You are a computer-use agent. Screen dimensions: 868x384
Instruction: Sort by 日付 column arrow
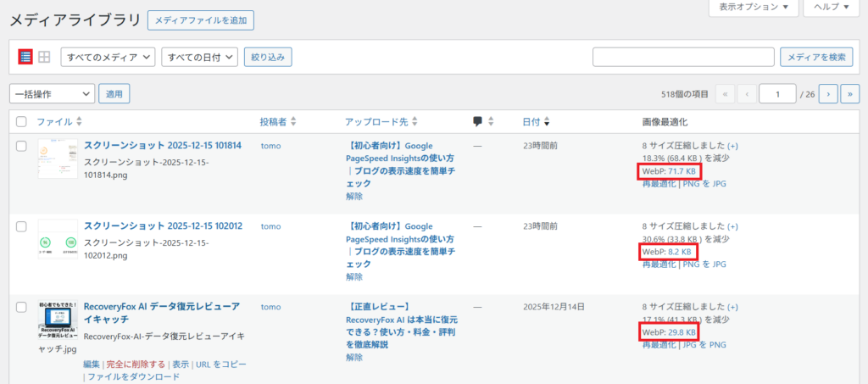click(x=546, y=122)
